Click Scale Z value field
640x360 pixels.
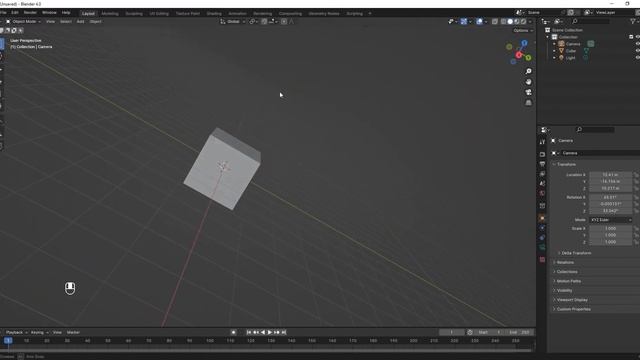click(x=611, y=242)
